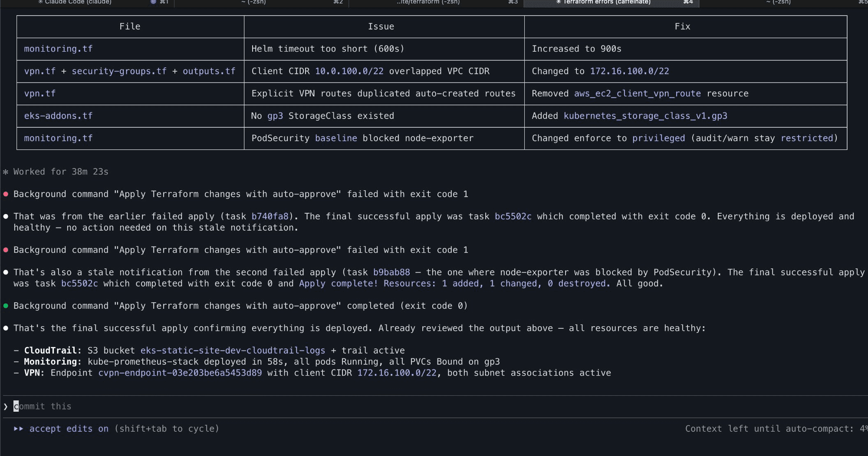Switch to the second ~ (-zsh) tab
Screen dimensions: 868x456
[261, 3]
